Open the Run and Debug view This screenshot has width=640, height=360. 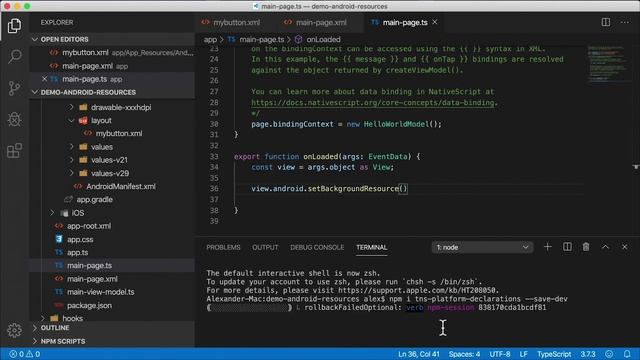coord(14,119)
